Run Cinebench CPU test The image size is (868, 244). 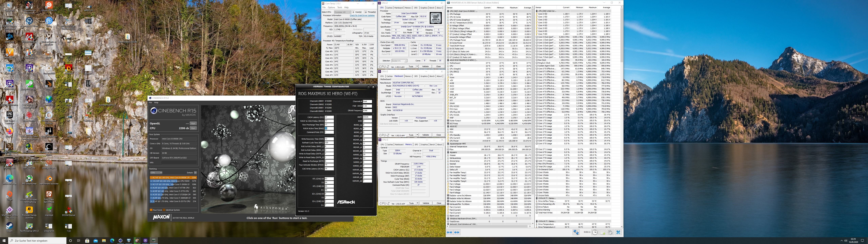(x=193, y=128)
